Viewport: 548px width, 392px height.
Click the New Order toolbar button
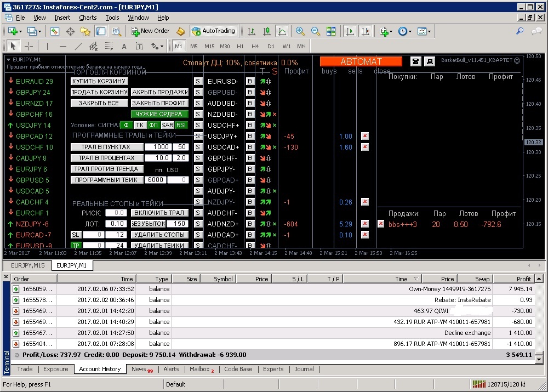pos(150,31)
